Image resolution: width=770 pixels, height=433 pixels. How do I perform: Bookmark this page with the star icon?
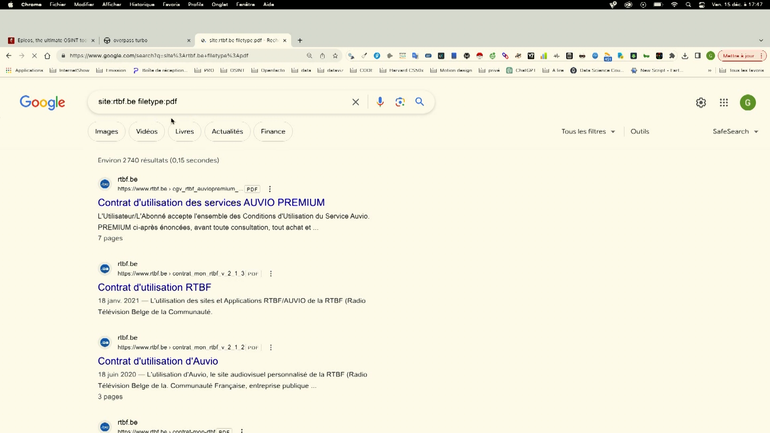(x=335, y=55)
